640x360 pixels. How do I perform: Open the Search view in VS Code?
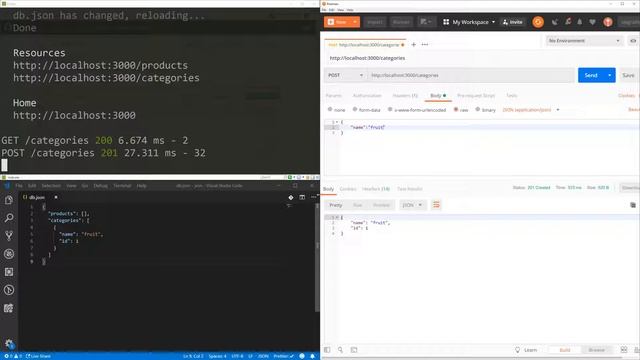click(x=9, y=218)
